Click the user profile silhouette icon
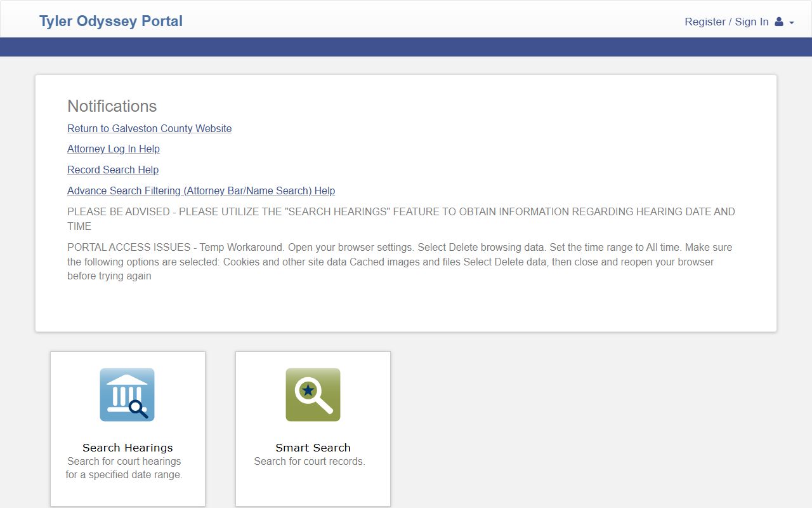The height and width of the screenshot is (508, 812). [779, 22]
